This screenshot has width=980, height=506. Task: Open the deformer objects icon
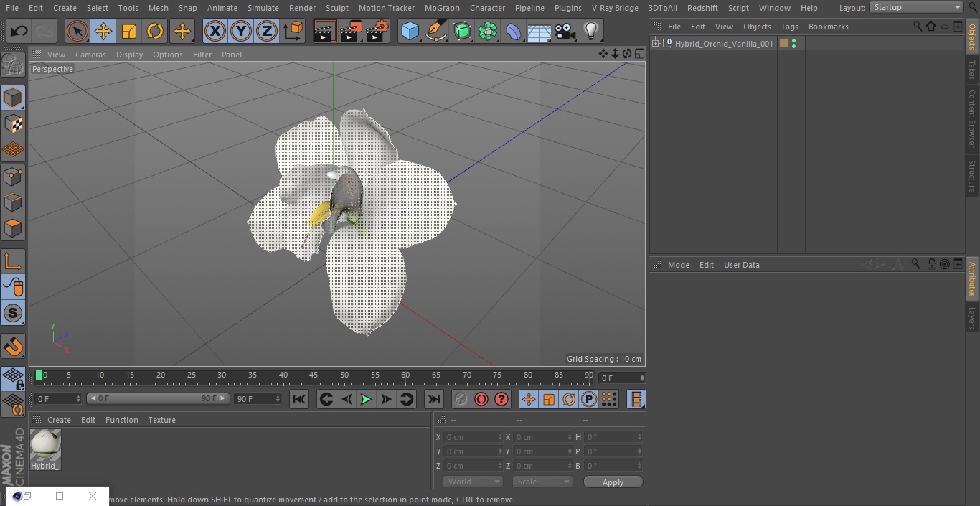514,32
